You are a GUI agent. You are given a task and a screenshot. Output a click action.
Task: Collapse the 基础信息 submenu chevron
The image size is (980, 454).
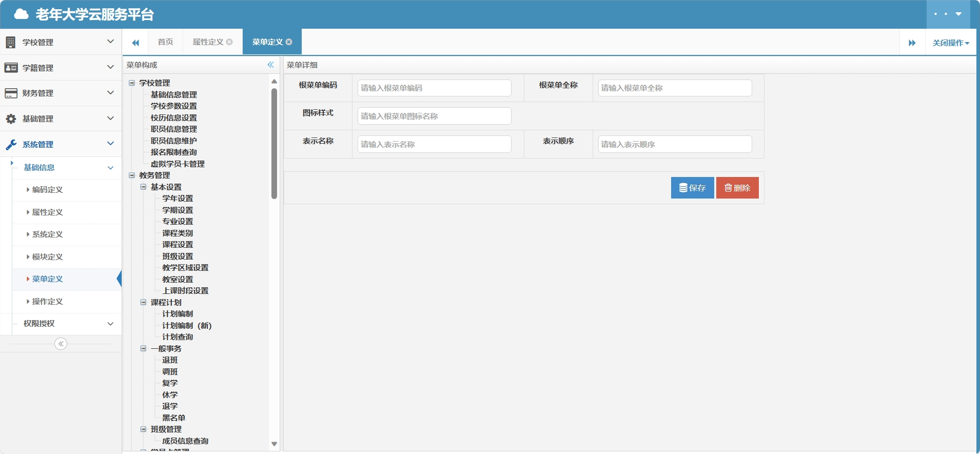(110, 168)
